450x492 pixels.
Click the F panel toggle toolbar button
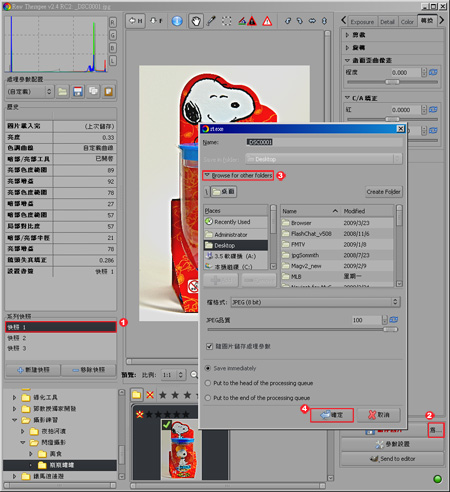coord(156,21)
